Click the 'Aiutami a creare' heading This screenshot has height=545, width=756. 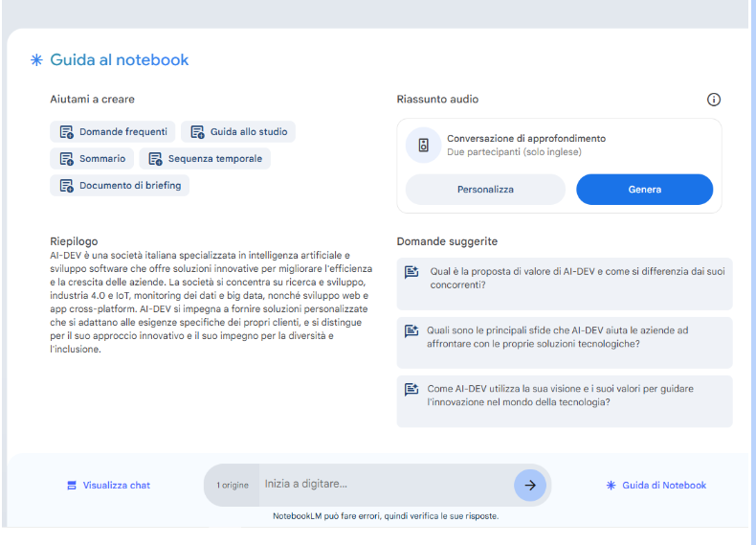92,100
